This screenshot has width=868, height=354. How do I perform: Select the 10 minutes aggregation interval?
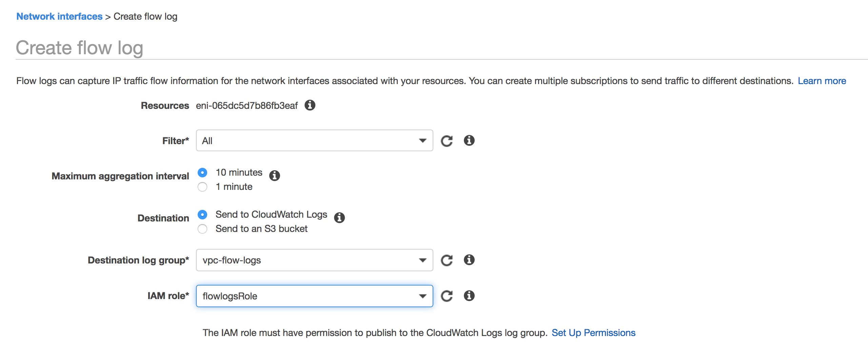click(202, 173)
